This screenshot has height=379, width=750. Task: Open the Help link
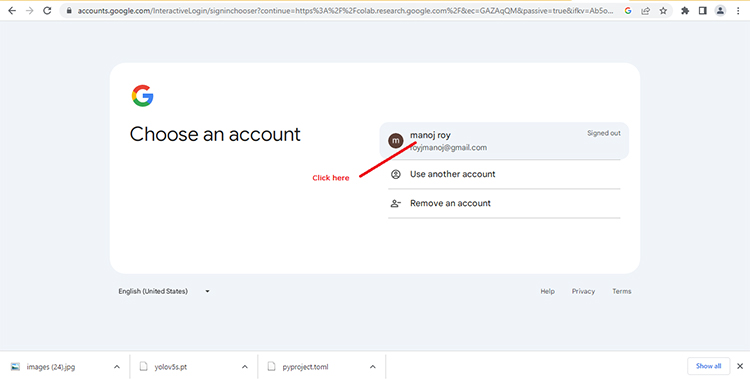[x=548, y=291]
